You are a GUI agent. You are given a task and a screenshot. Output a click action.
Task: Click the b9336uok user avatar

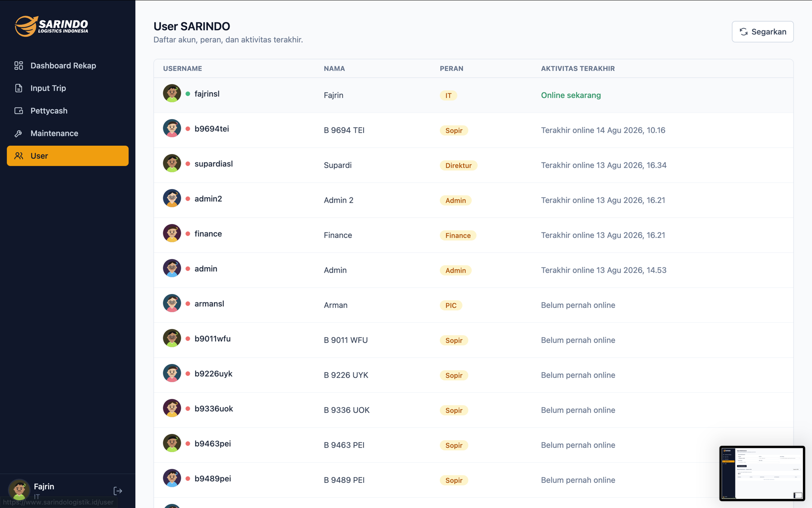[x=172, y=408]
